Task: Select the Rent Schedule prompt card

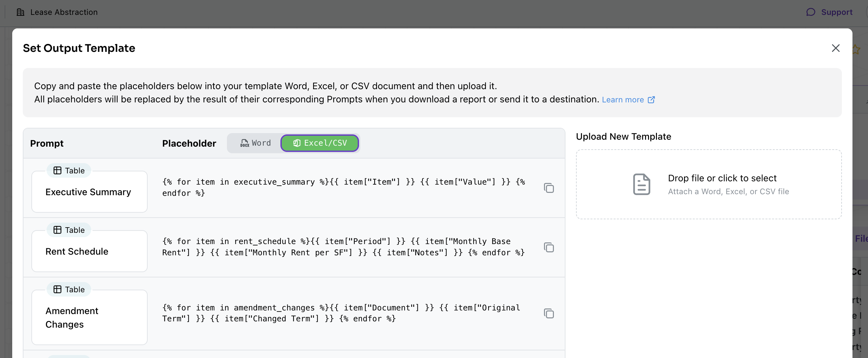Action: pyautogui.click(x=89, y=252)
